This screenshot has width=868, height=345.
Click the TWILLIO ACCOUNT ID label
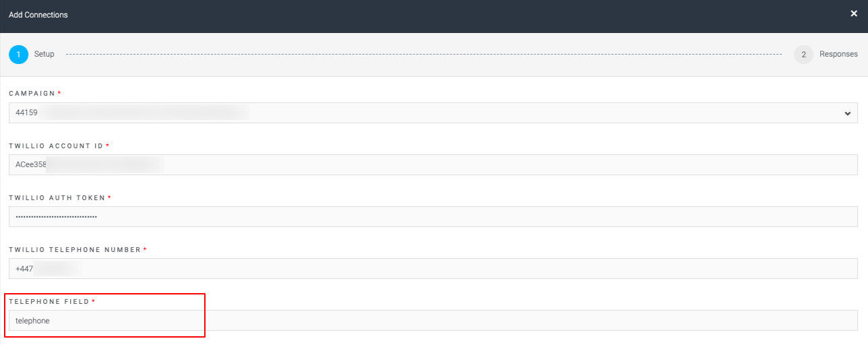coord(57,146)
